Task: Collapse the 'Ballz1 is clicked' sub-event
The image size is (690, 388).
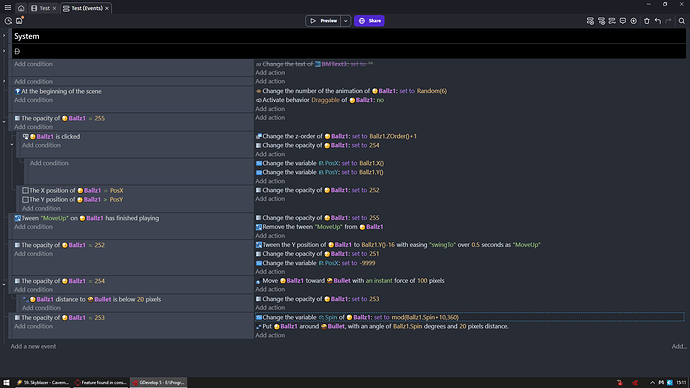Action: 12,145
